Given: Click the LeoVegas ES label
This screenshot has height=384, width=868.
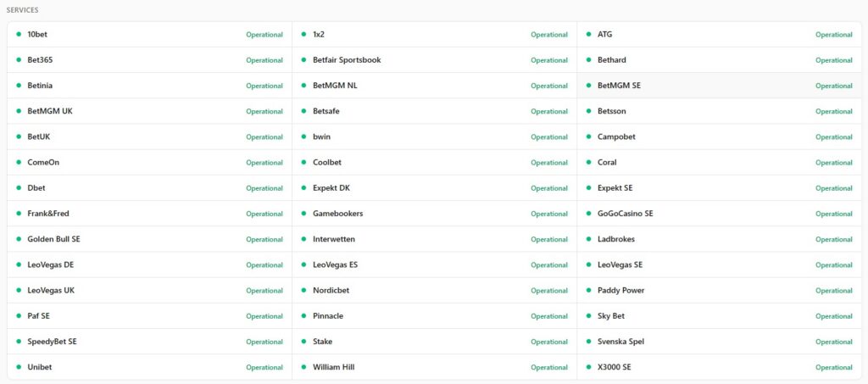Looking at the screenshot, I should tap(336, 264).
